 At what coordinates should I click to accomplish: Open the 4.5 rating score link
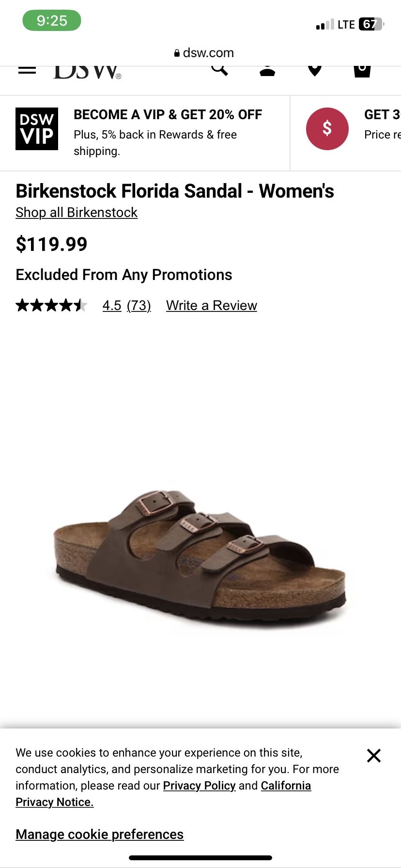coord(112,306)
